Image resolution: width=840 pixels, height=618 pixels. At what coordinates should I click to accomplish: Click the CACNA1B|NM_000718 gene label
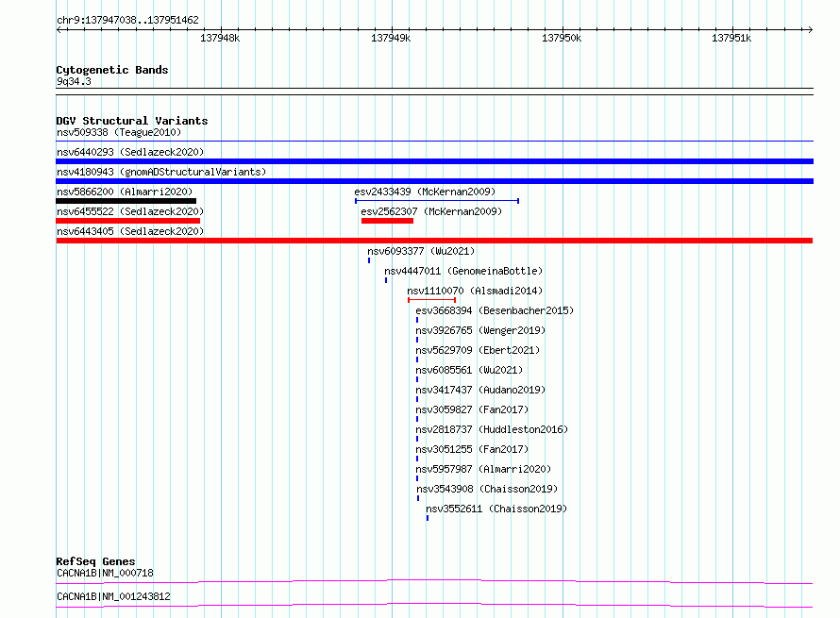105,573
